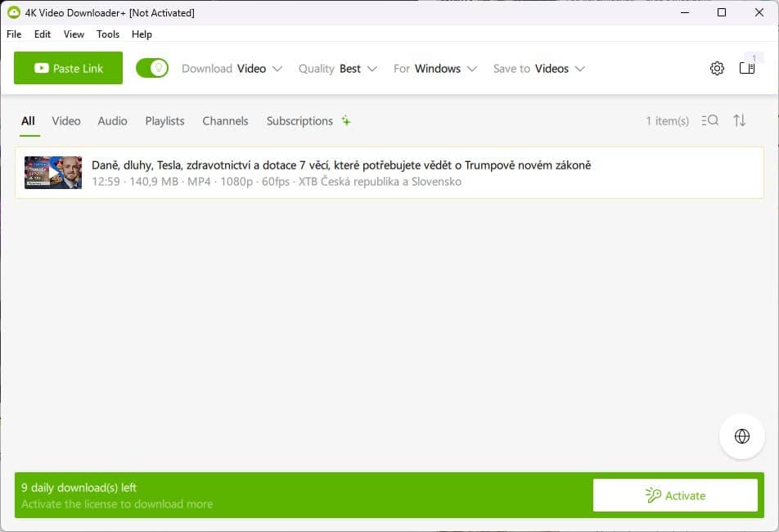Screen dimensions: 779x532
Task: Open the settings gear icon
Action: click(x=717, y=68)
